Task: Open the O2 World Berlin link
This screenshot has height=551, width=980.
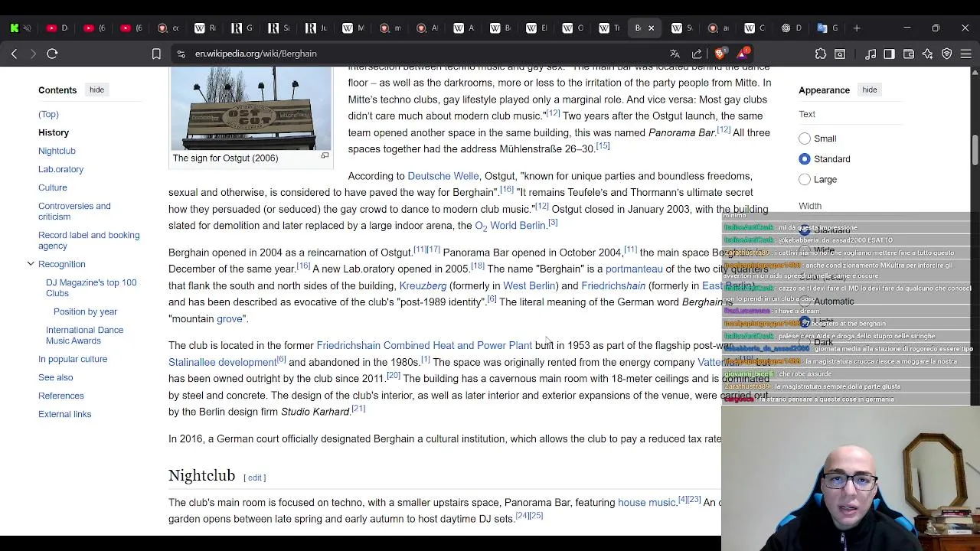Action: tap(510, 226)
